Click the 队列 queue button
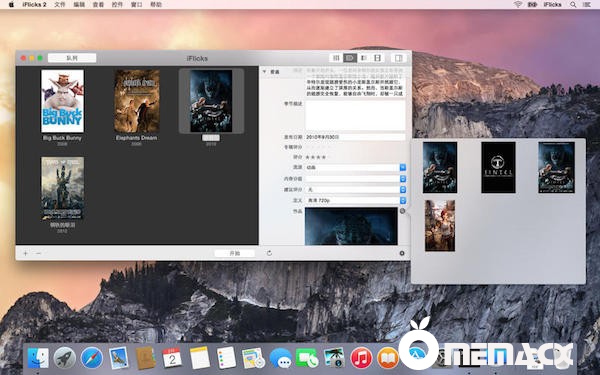600x375 pixels. [x=72, y=58]
